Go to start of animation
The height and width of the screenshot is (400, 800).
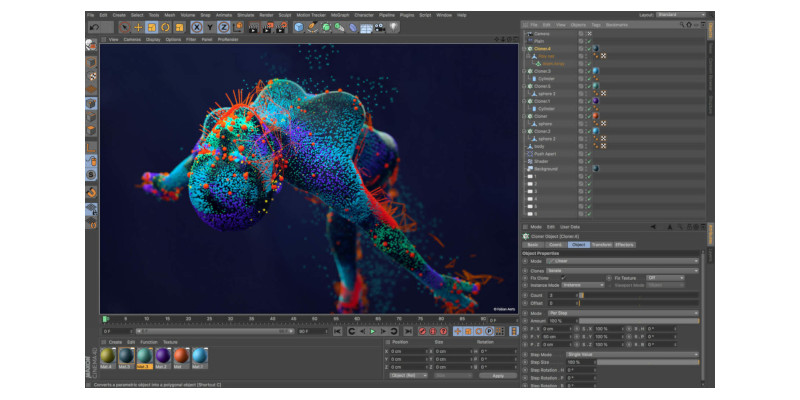[x=337, y=331]
